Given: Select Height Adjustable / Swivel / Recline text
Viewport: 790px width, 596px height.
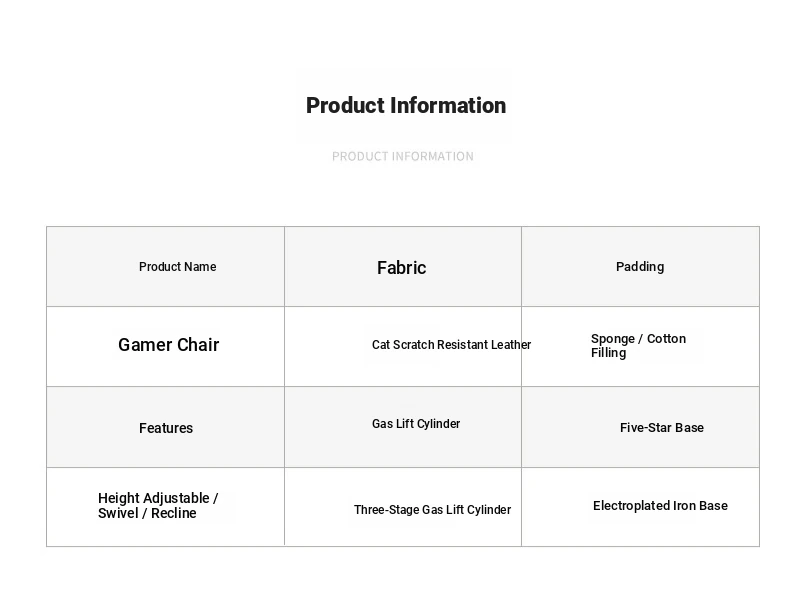Looking at the screenshot, I should point(158,505).
